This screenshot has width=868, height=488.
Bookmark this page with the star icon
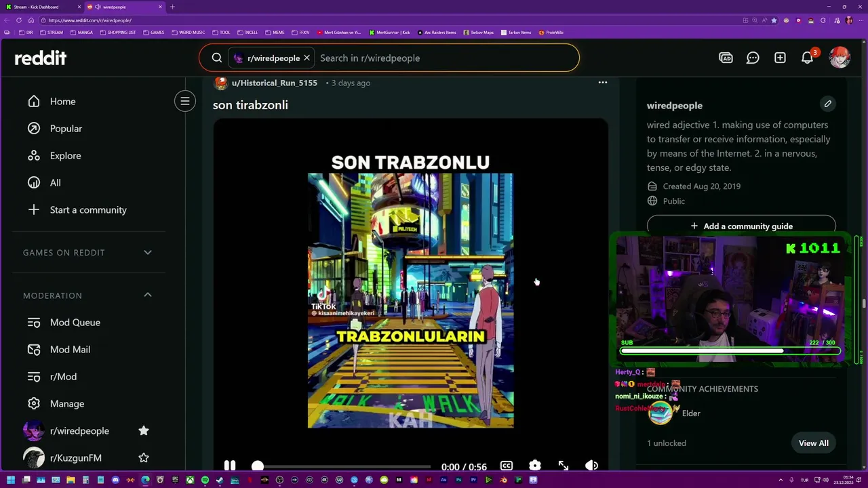coord(774,20)
